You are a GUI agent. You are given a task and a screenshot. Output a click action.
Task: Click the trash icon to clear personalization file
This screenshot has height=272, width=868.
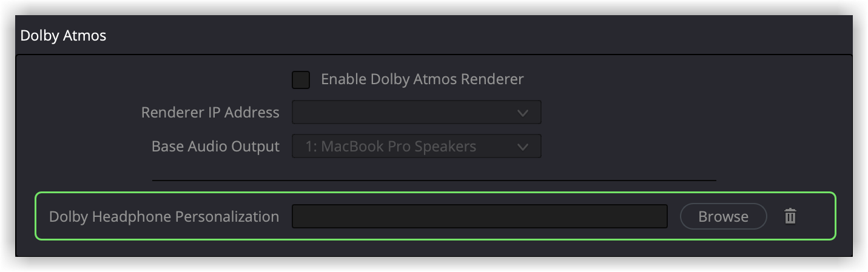[x=790, y=216]
